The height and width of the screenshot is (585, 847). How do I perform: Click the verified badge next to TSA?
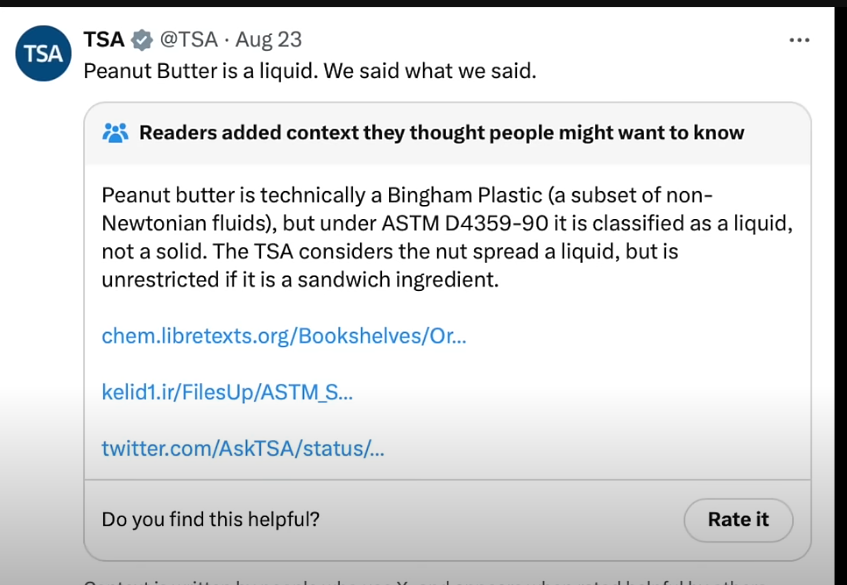[x=142, y=40]
